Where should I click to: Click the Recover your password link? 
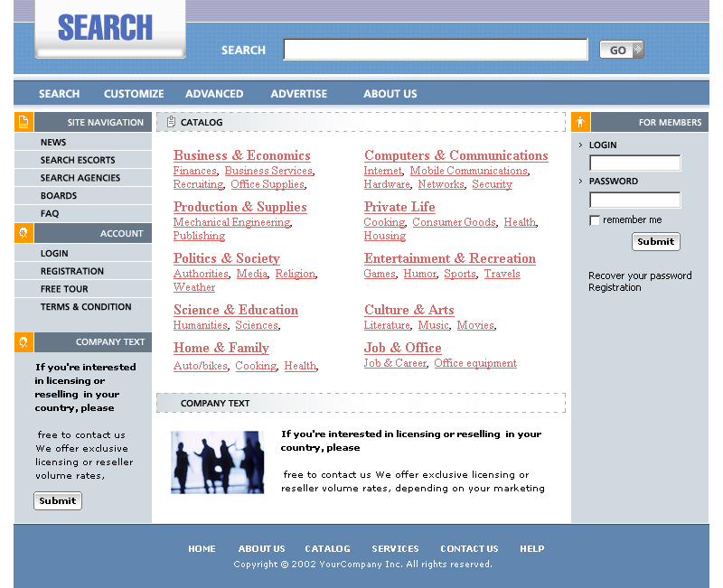[x=640, y=275]
